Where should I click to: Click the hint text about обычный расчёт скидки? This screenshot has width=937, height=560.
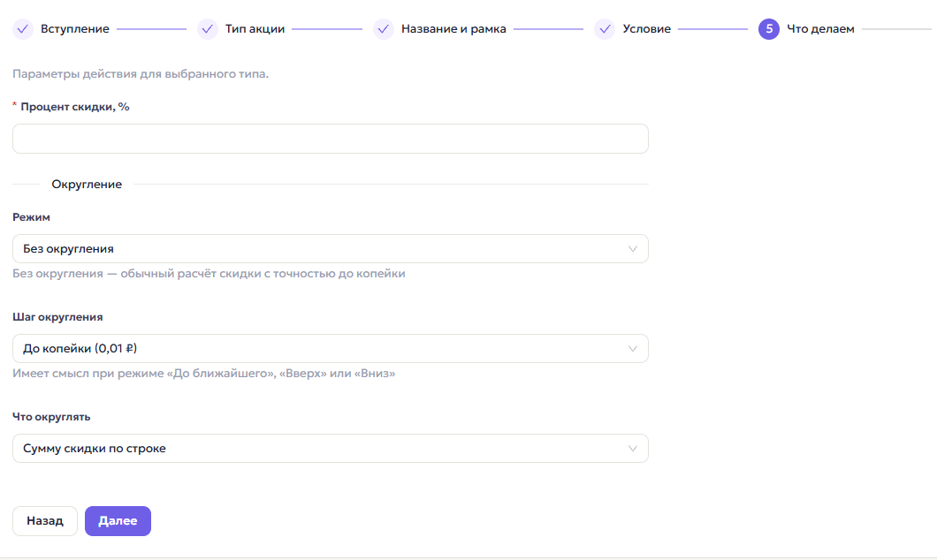coord(209,274)
